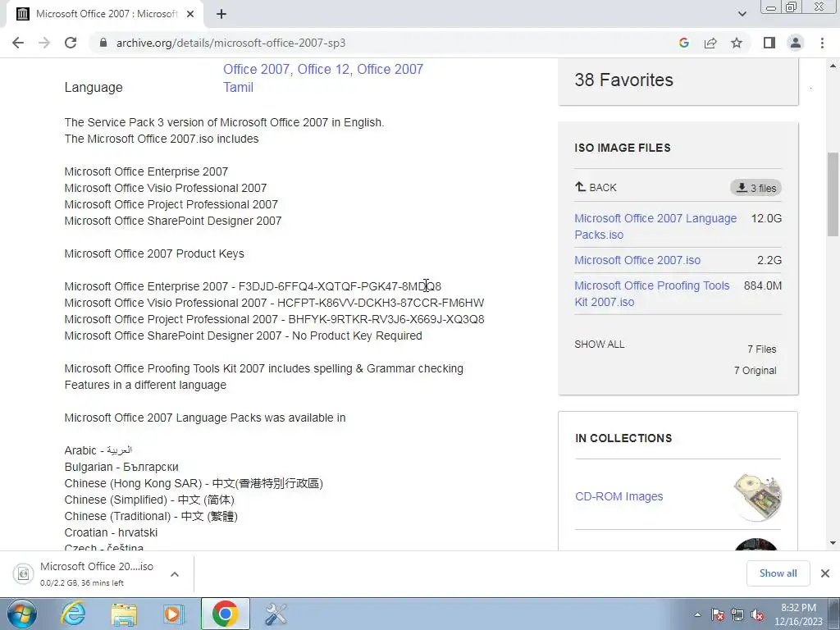The height and width of the screenshot is (630, 840).
Task: Expand the download item options chevron
Action: tap(174, 574)
